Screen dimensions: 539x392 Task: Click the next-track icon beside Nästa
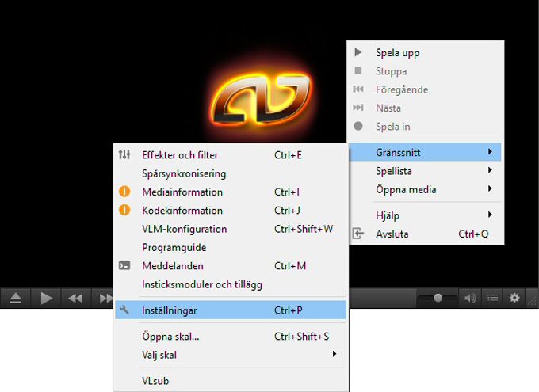pos(358,108)
